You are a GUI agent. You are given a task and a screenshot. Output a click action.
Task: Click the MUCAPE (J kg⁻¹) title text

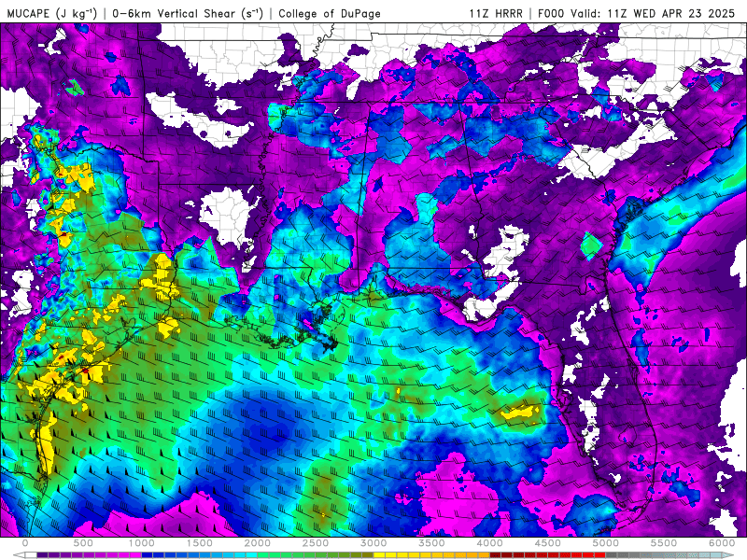point(52,13)
